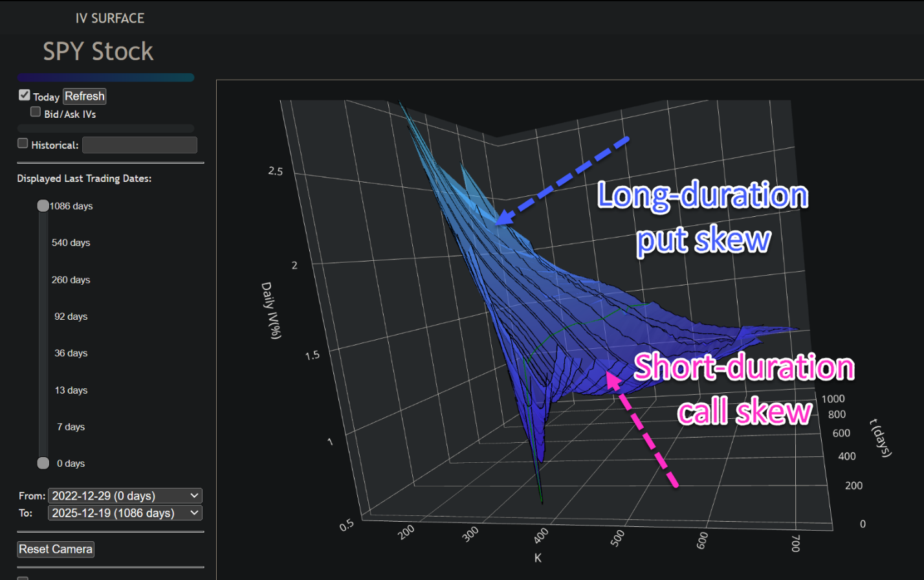Screen dimensions: 924x580
Task: Click the Historical date input field
Action: pos(139,144)
